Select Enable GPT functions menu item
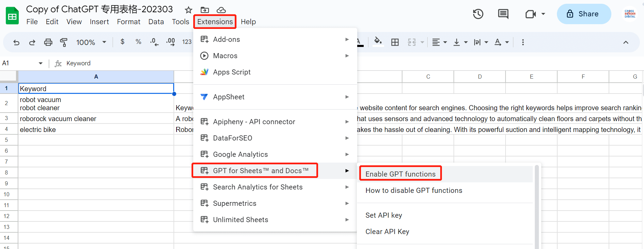Screen dimensions: 644x249 (x=400, y=174)
